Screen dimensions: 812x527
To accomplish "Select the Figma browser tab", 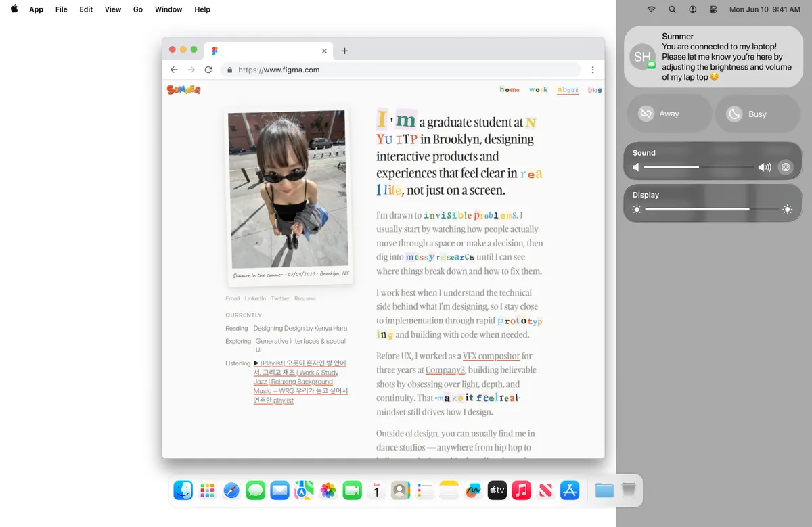I will point(268,51).
